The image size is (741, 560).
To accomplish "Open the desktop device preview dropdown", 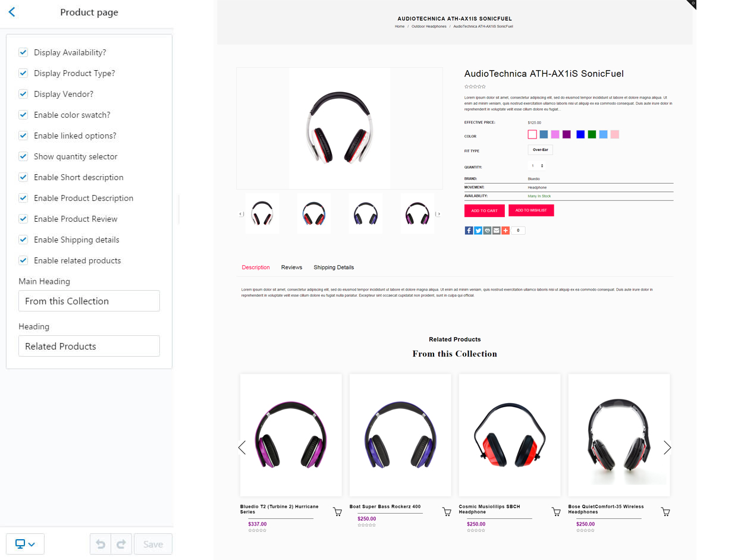I will (x=25, y=544).
